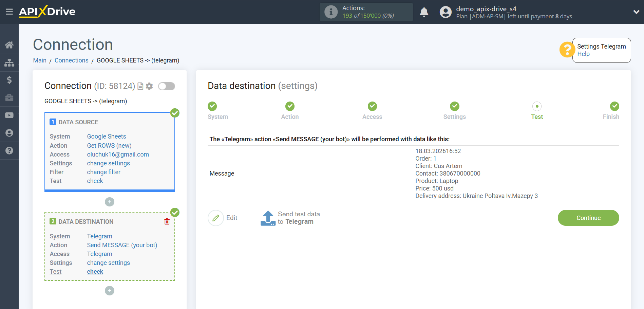Viewport: 644px width, 309px height.
Task: Open the connections sitemap icon in the sidebar
Action: click(9, 62)
